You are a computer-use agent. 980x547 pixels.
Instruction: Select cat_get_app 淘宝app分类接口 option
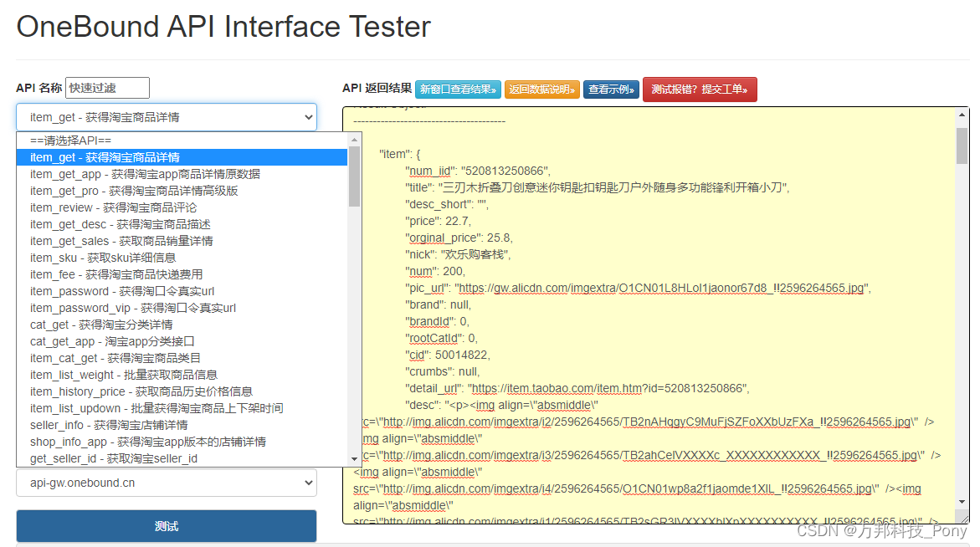182,341
